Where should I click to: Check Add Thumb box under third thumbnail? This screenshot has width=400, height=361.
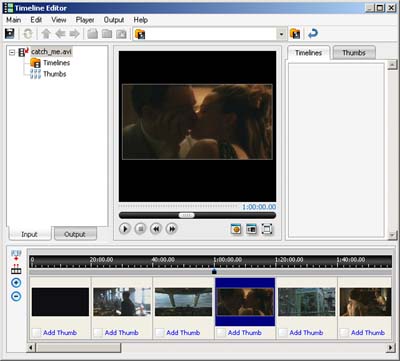coord(160,333)
